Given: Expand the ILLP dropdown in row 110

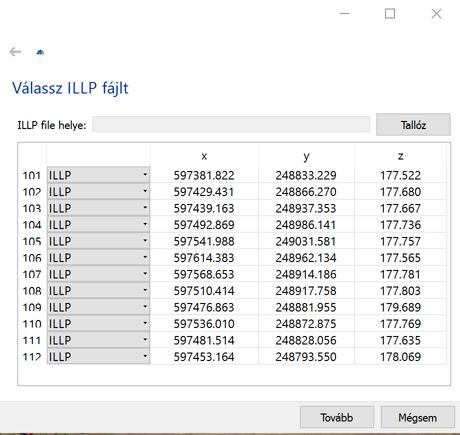Looking at the screenshot, I should 99,323.
